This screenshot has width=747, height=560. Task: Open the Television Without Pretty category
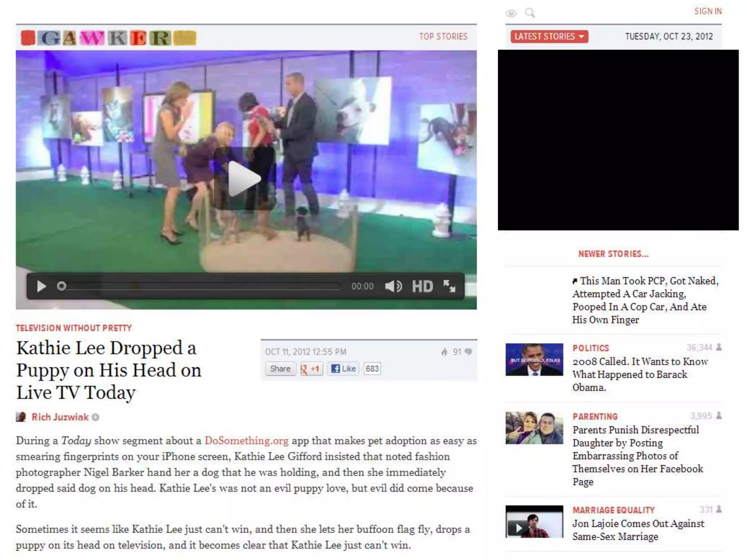[74, 328]
